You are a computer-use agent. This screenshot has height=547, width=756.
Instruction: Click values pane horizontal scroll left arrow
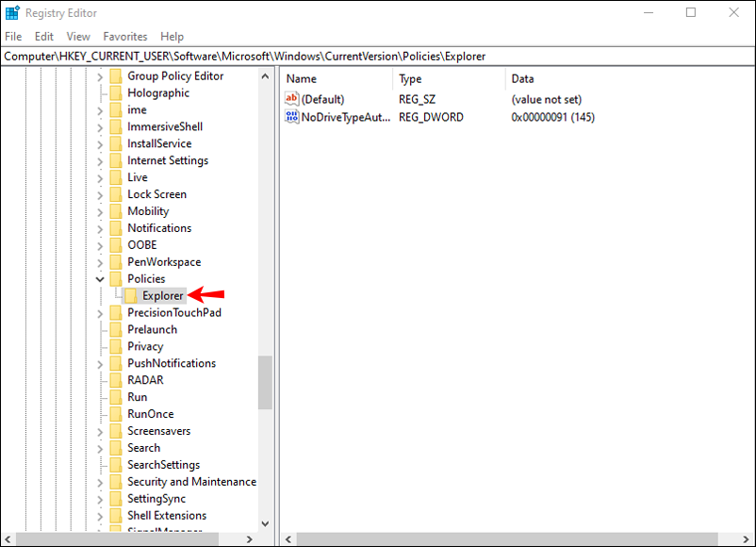288,539
